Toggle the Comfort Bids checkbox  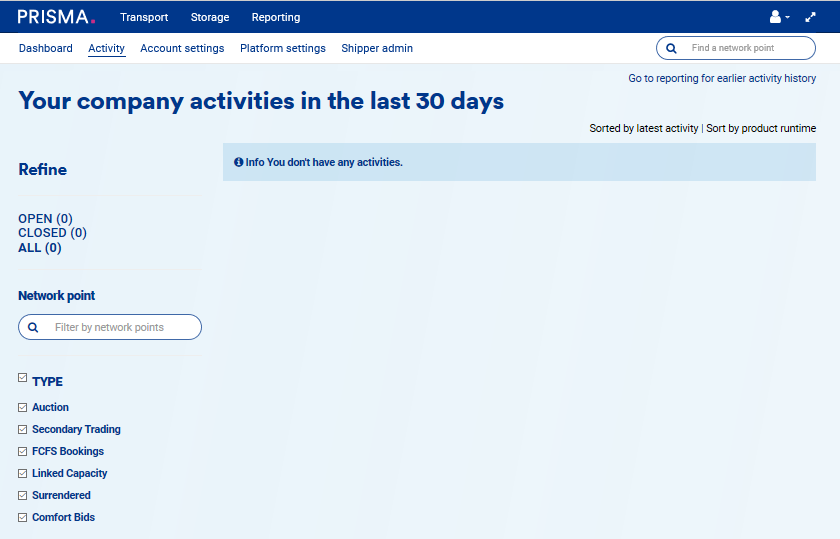(23, 517)
